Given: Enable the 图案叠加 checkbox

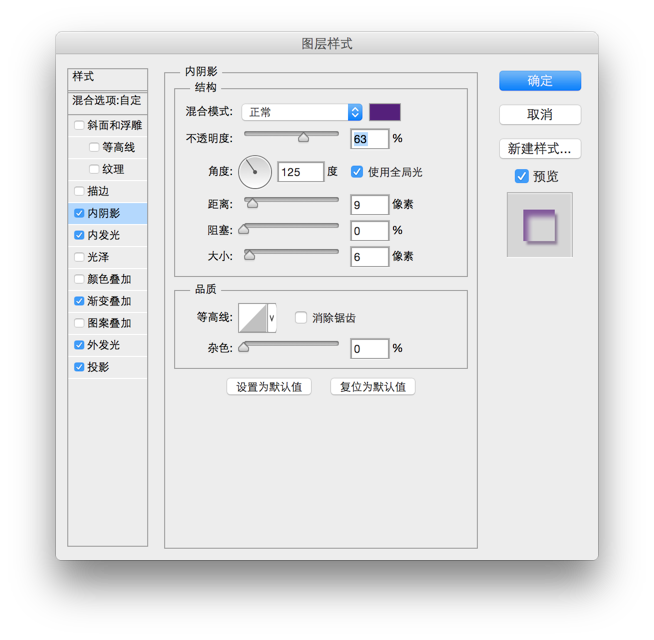Looking at the screenshot, I should click(x=79, y=323).
